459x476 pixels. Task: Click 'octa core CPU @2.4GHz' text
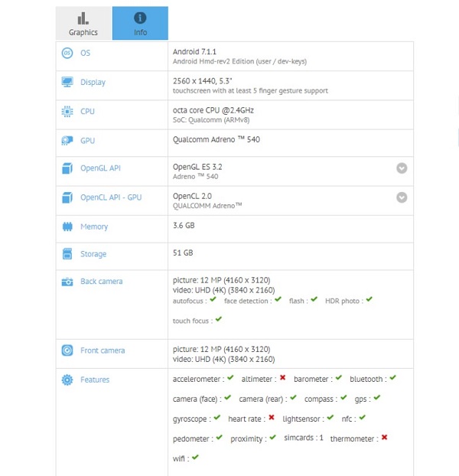tap(213, 110)
